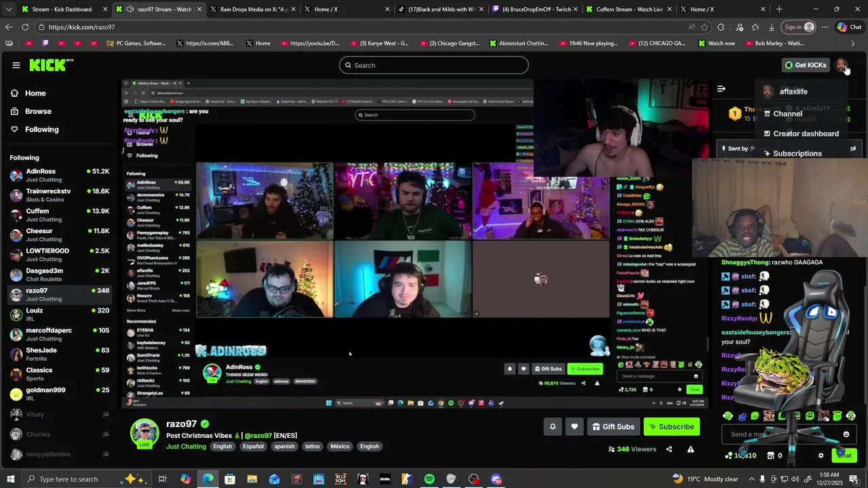Click the razo97 streamer avatar
Viewport: 868px width, 488px height.
tap(144, 433)
